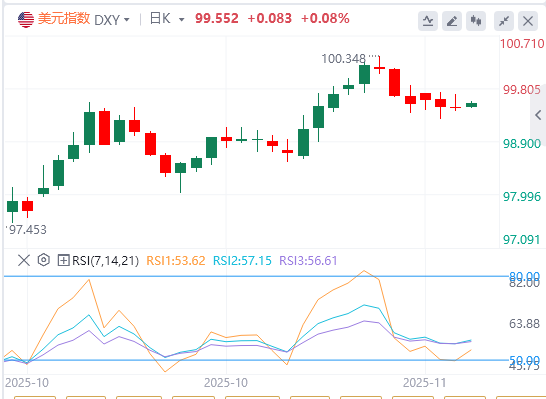Select the pencil drawing tool icon
Image resolution: width=546 pixels, height=399 pixels.
(x=452, y=21)
